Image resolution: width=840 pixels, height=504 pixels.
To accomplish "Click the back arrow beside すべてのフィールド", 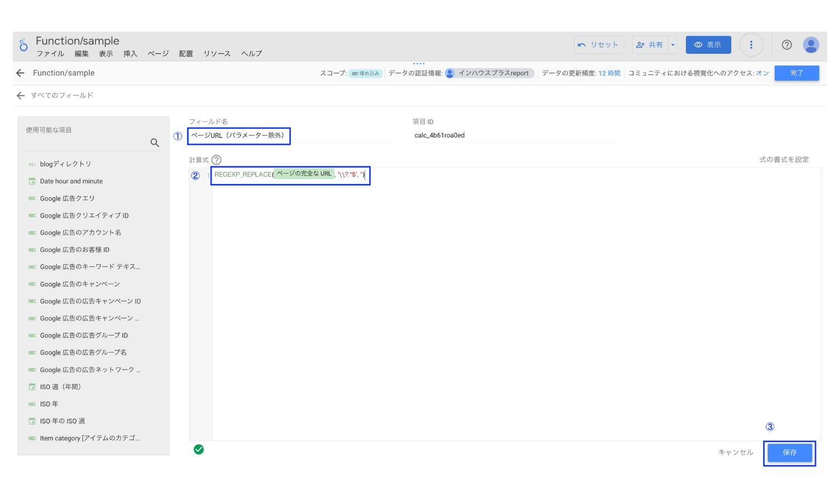I will click(21, 95).
